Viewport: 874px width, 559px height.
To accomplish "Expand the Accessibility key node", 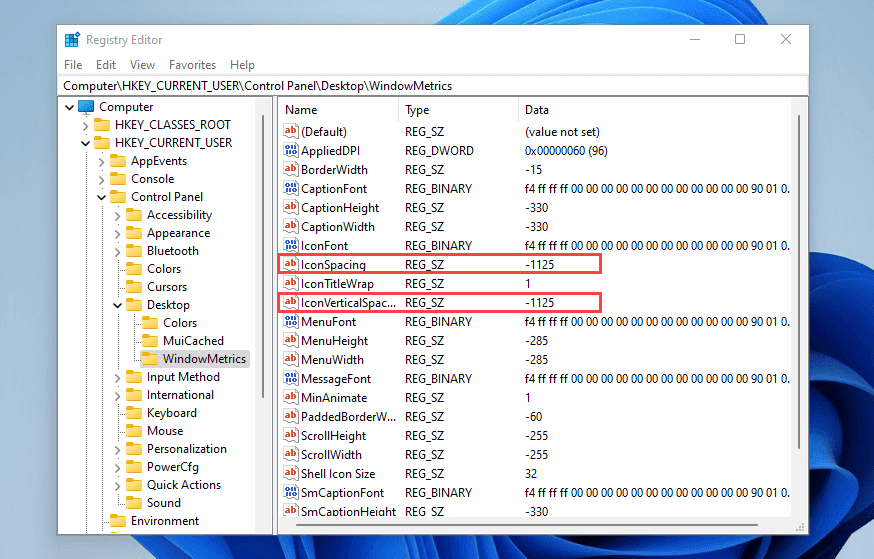I will pyautogui.click(x=117, y=215).
